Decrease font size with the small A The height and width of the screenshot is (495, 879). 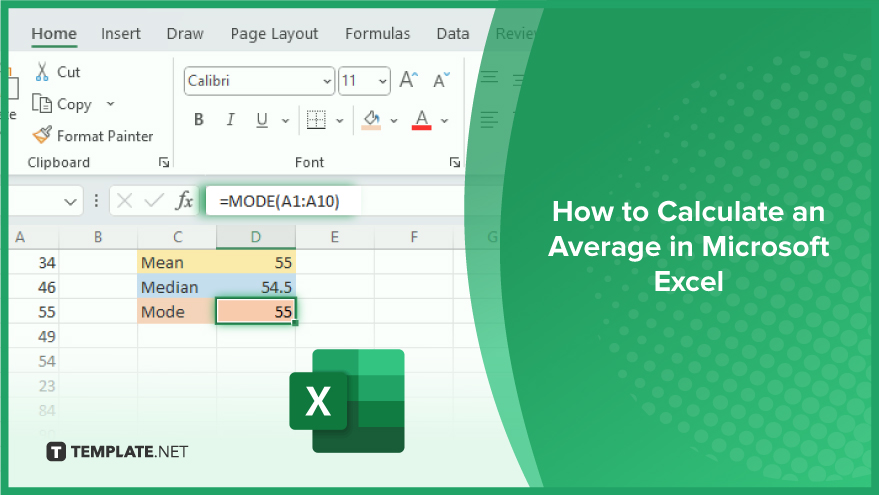[442, 80]
